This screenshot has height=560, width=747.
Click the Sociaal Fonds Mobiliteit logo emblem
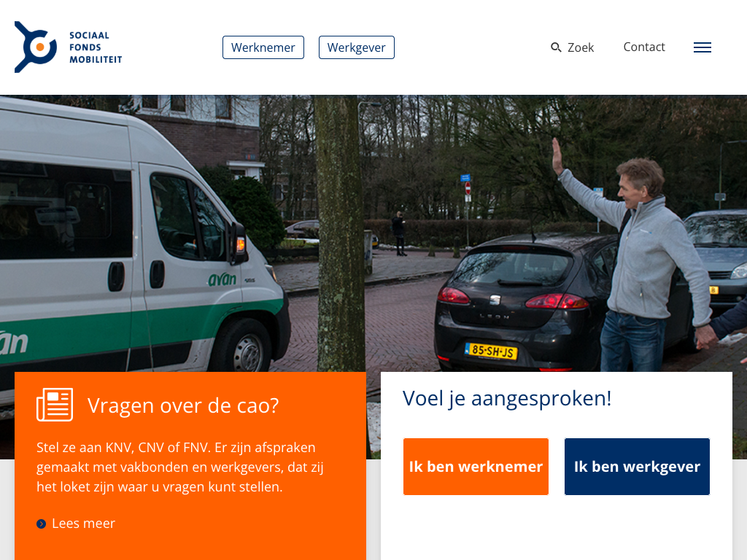pyautogui.click(x=36, y=47)
